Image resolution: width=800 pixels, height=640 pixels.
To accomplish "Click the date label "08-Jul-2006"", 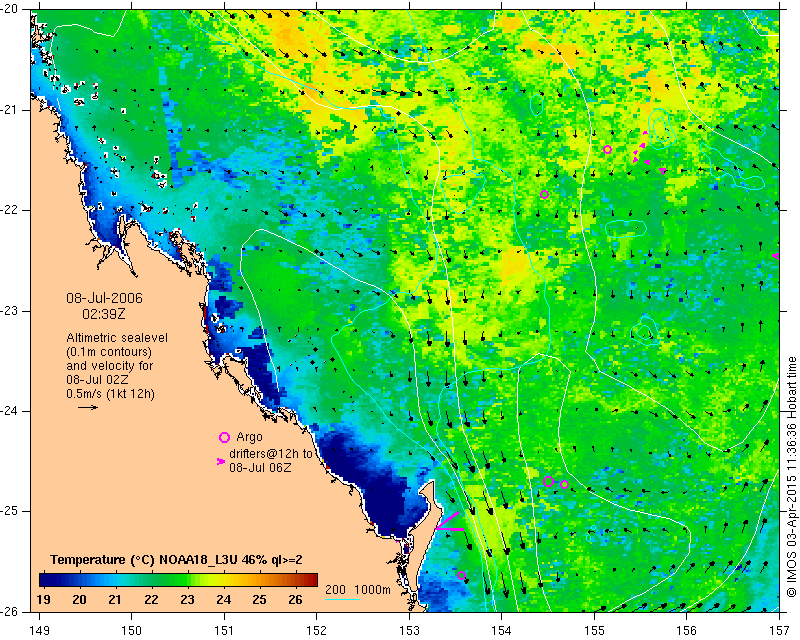I will tap(105, 298).
